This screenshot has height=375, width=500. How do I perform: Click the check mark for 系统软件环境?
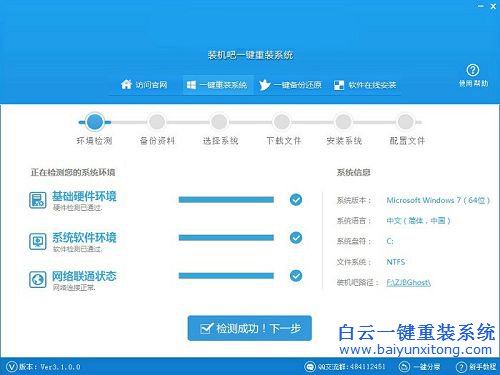click(296, 238)
